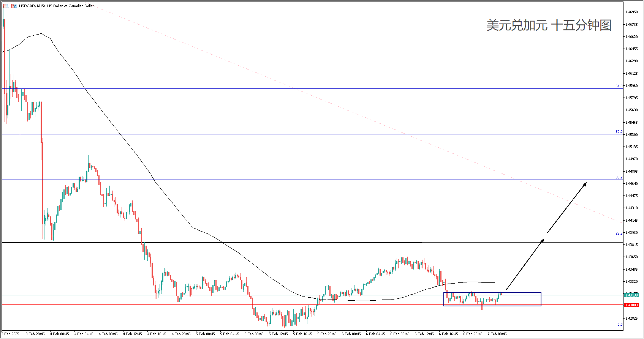Click the 61.8 Fibonacci level label
The height and width of the screenshot is (339, 644).
pos(619,86)
